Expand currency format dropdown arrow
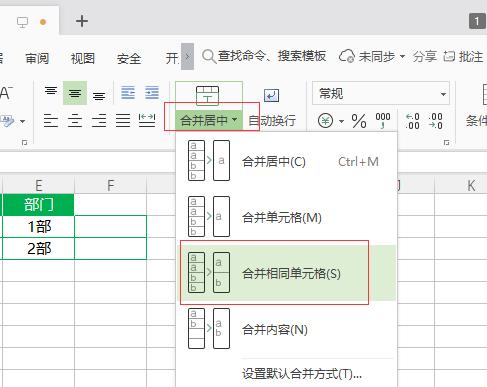The height and width of the screenshot is (387, 487). (x=341, y=121)
